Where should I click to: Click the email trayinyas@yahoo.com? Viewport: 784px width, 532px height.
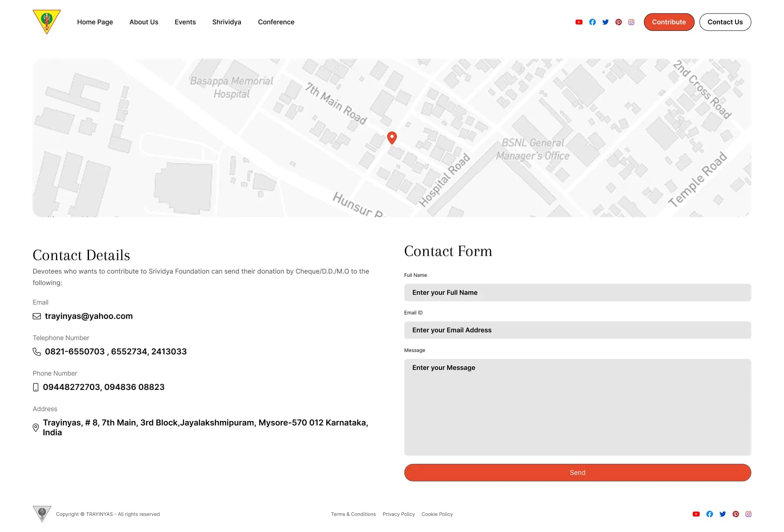click(89, 316)
